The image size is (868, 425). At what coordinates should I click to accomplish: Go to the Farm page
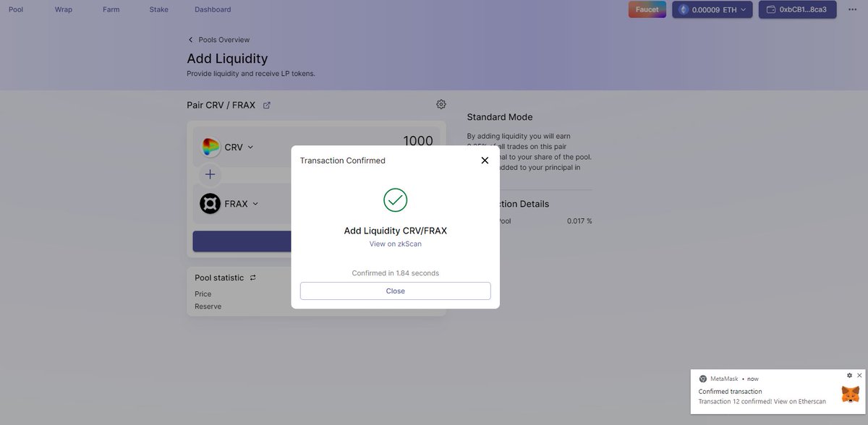[111, 9]
